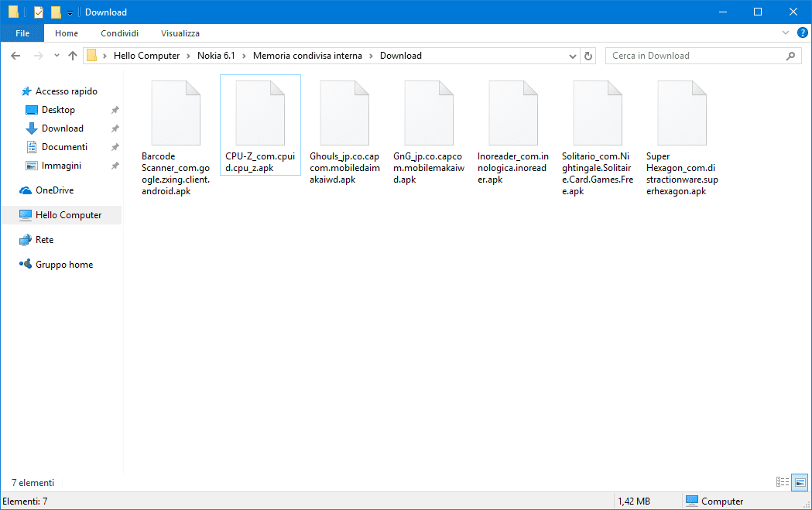The image size is (812, 510).
Task: Expand the address bar history dropdown
Action: [573, 56]
